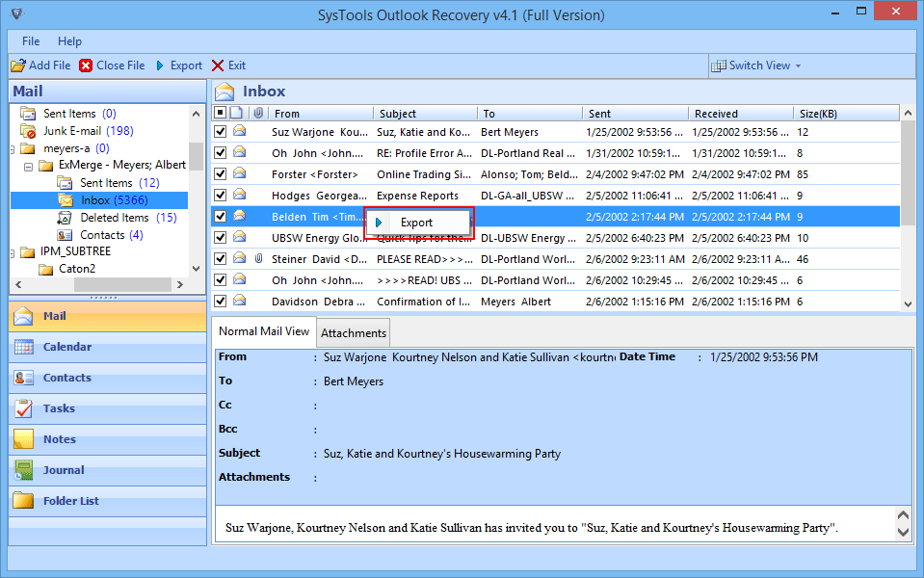Click the yellow Notes icon
The width and height of the screenshot is (924, 578).
click(x=23, y=439)
